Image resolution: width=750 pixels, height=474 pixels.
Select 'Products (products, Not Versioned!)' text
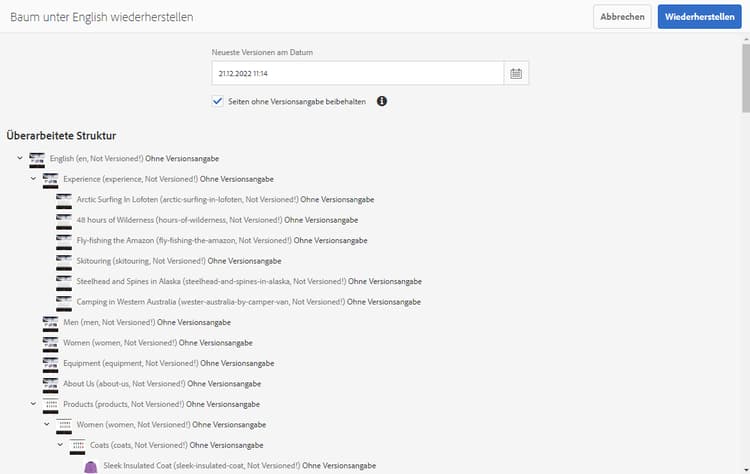click(x=123, y=405)
